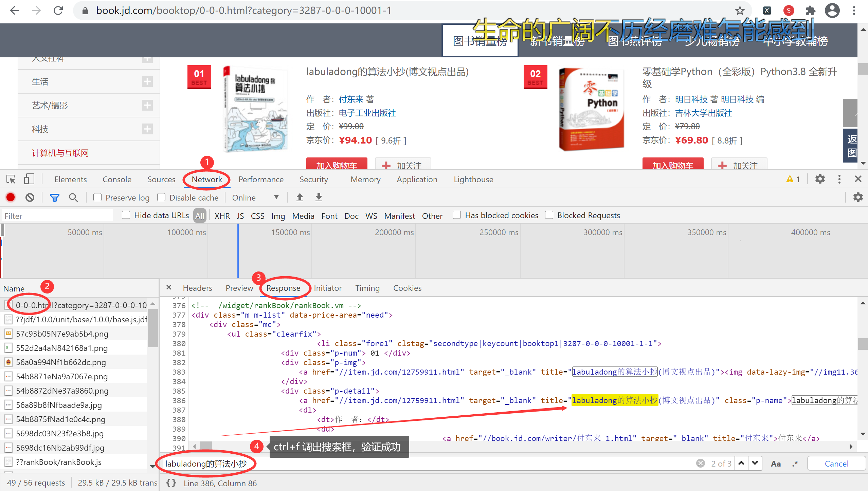868x491 pixels.
Task: Add labuladong book to cart
Action: coord(337,164)
